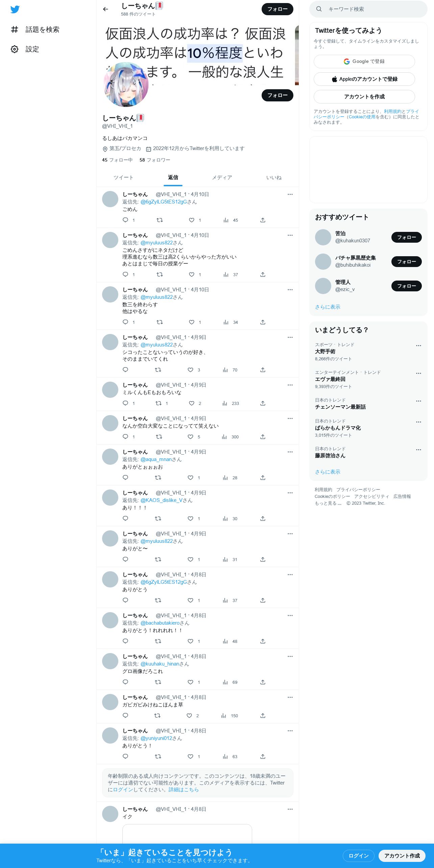This screenshot has height=868, width=434.
Task: Switch to the いいね tab
Action: (x=274, y=177)
